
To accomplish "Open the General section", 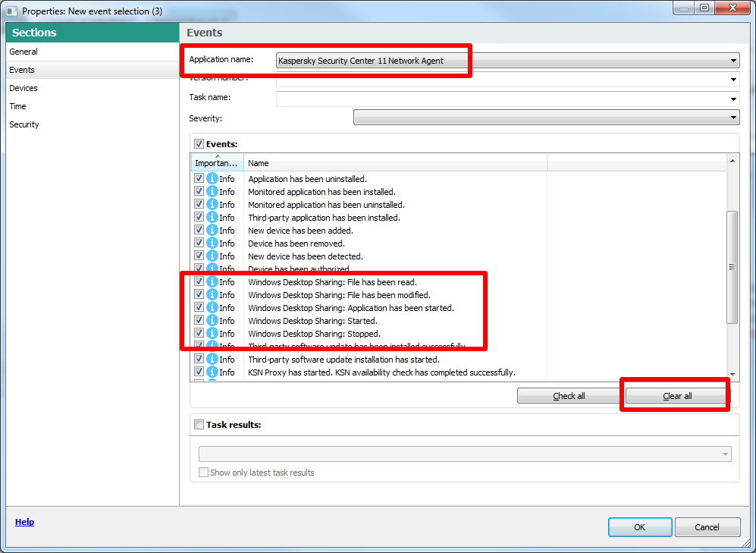I will coord(92,52).
